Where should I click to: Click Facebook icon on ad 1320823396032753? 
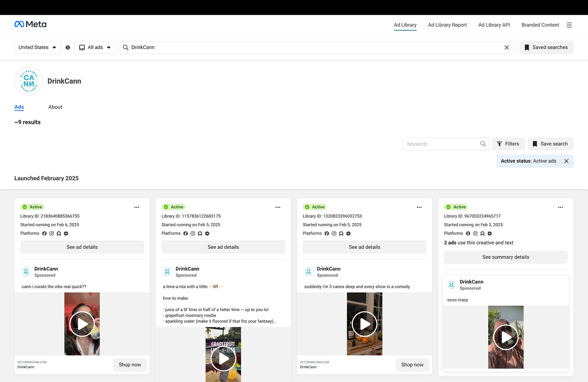tap(327, 234)
